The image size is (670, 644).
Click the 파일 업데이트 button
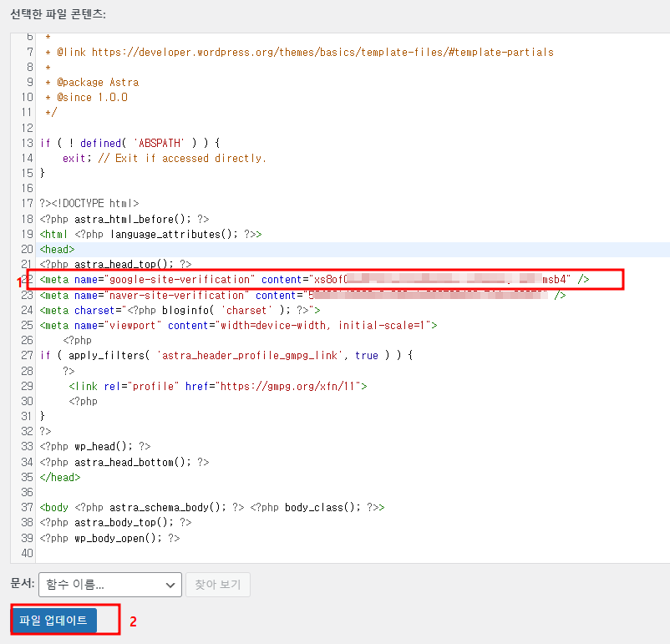coord(53,620)
